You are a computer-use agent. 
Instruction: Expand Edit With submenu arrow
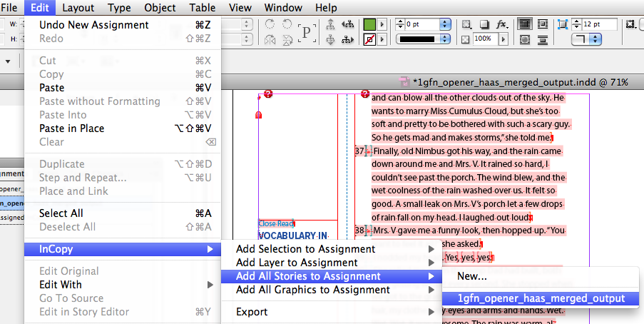pos(210,285)
